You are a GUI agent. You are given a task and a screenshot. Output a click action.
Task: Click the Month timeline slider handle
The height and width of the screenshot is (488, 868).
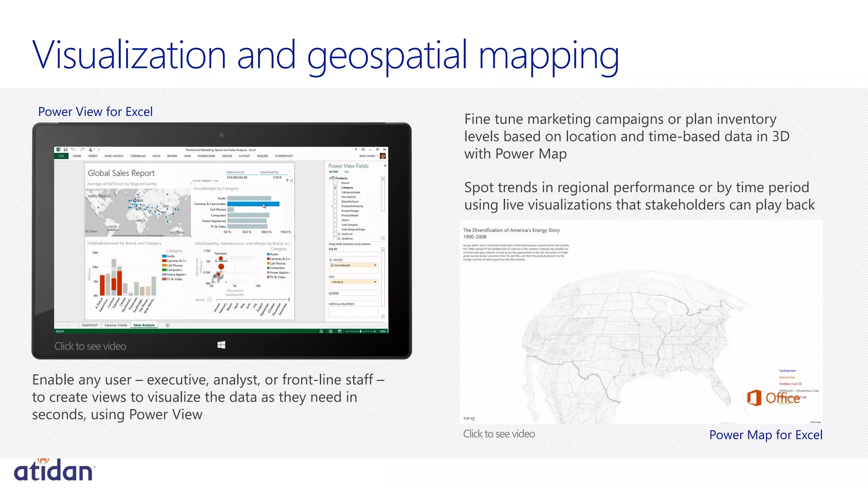click(289, 299)
